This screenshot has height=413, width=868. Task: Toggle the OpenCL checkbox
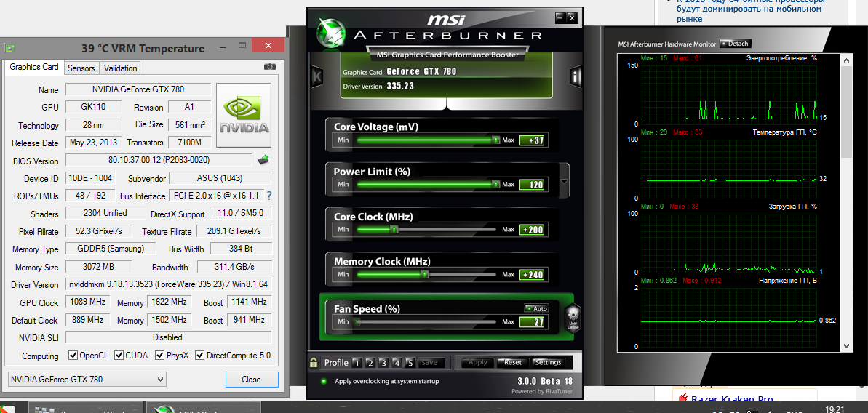73,356
